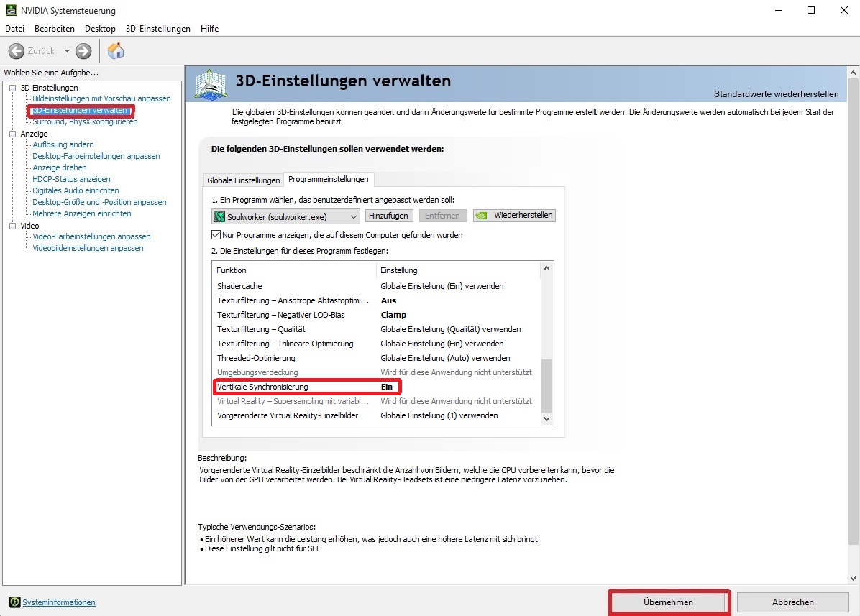
Task: Open the Hilfe menu
Action: pyautogui.click(x=210, y=29)
